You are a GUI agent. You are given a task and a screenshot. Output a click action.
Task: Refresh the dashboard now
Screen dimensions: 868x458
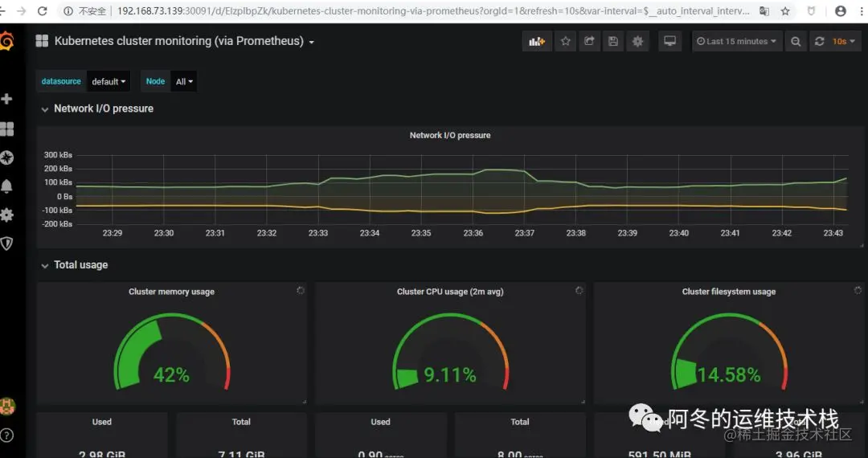tap(819, 42)
